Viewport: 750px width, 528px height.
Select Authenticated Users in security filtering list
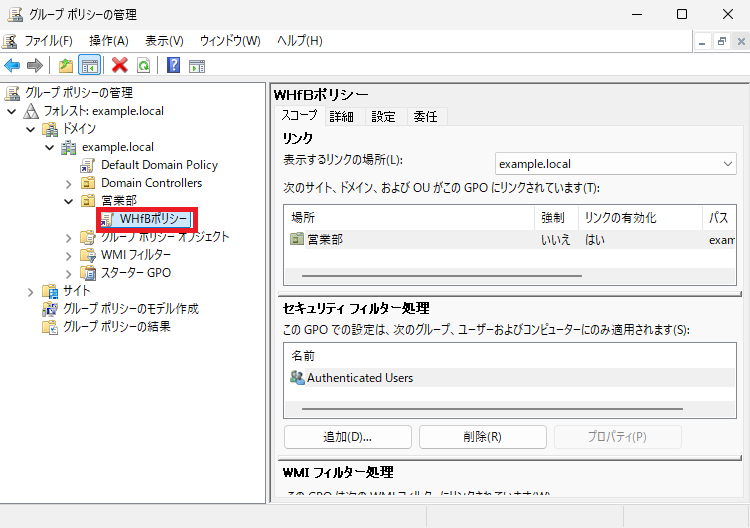[510, 378]
